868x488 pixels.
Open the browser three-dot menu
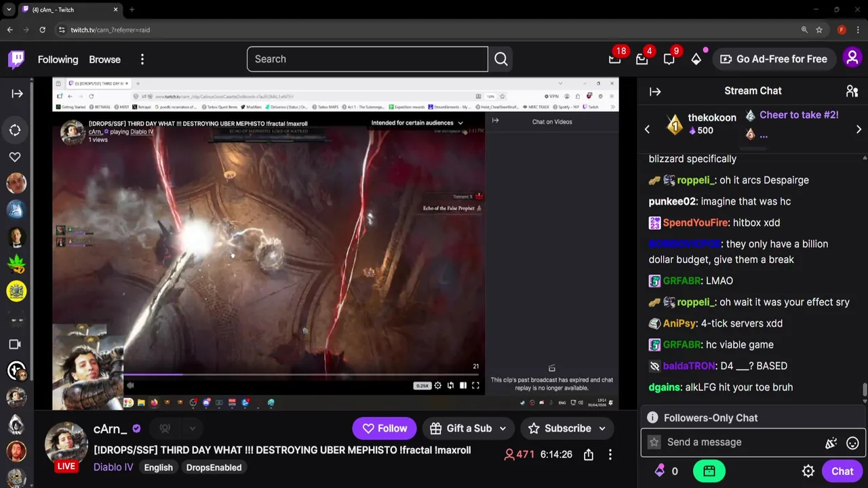(x=859, y=30)
